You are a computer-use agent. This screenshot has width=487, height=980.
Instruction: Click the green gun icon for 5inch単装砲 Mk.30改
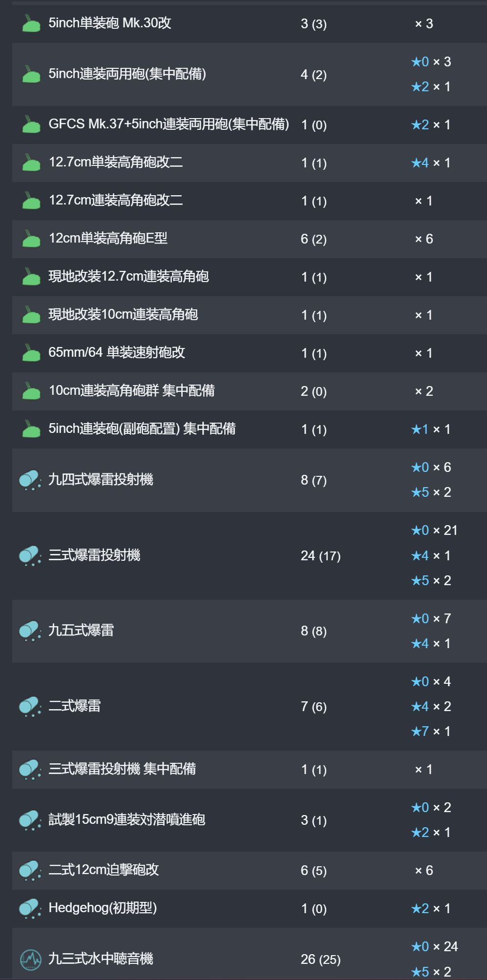31,23
